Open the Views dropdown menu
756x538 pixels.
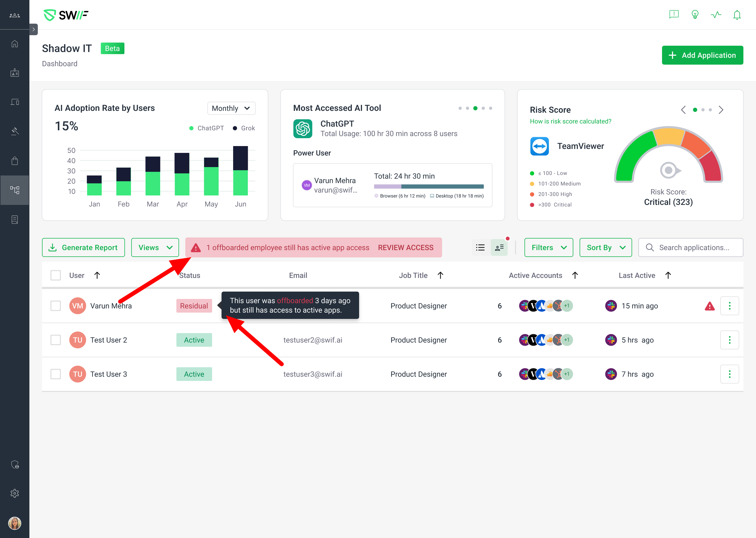pyautogui.click(x=155, y=247)
